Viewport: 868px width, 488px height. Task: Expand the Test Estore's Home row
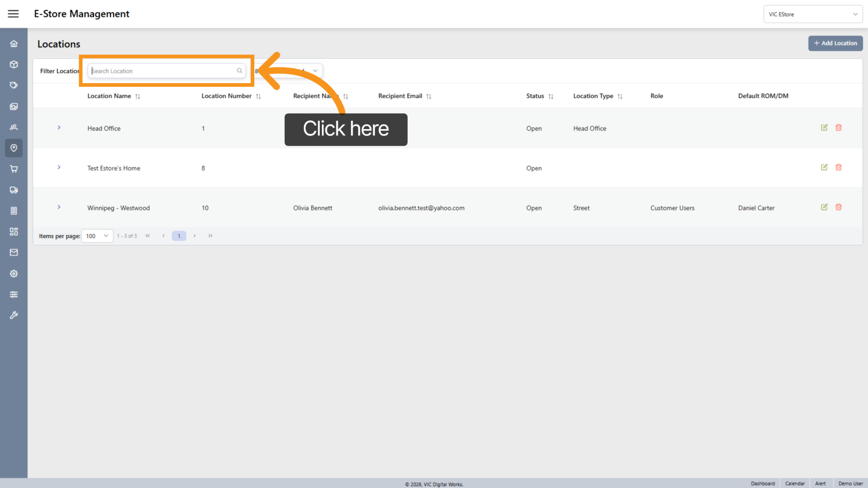click(59, 167)
